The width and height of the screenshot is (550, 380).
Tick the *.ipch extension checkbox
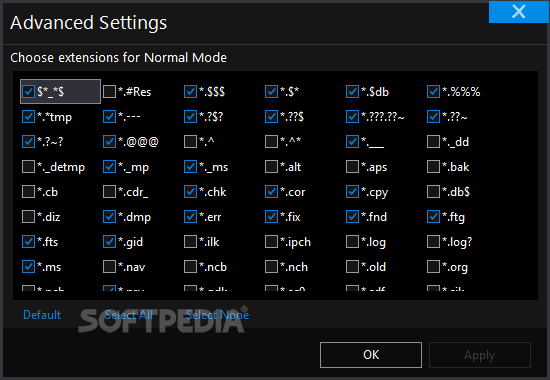pos(271,242)
